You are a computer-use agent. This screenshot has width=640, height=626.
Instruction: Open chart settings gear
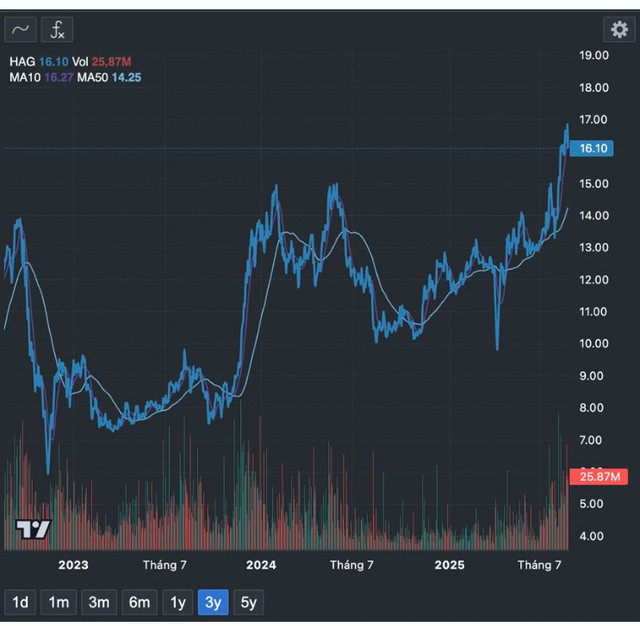point(618,30)
